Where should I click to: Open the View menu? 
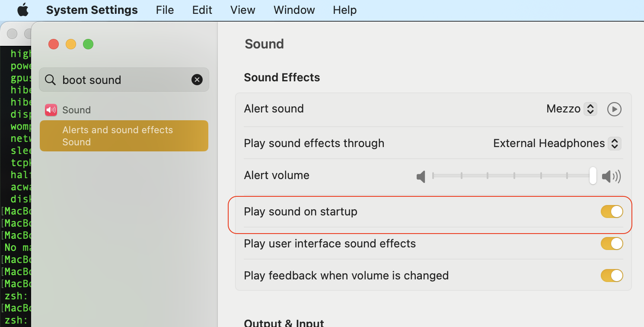[243, 10]
